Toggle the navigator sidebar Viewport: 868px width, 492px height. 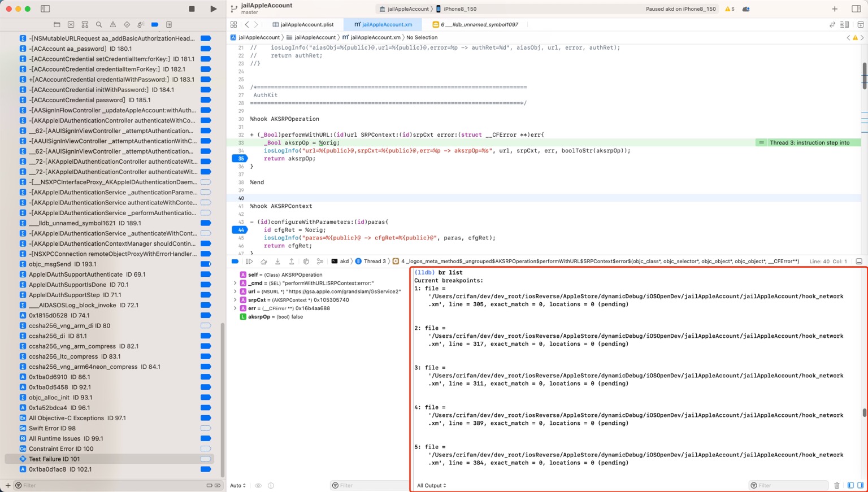(x=45, y=9)
